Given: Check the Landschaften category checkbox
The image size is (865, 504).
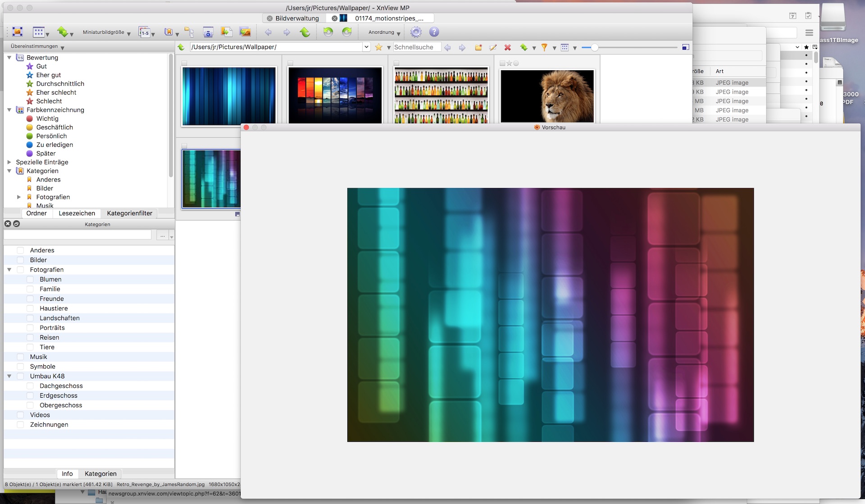Looking at the screenshot, I should click(x=30, y=318).
